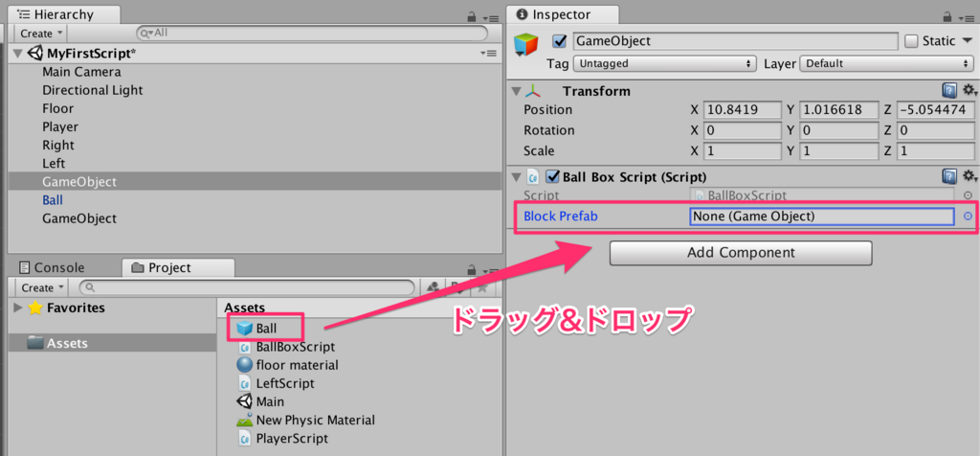
Task: Select the Player object in the Hierarchy
Action: pyautogui.click(x=60, y=127)
